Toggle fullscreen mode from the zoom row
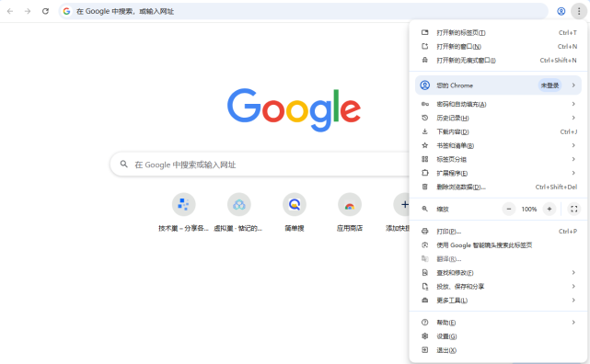The height and width of the screenshot is (364, 590). pyautogui.click(x=573, y=209)
